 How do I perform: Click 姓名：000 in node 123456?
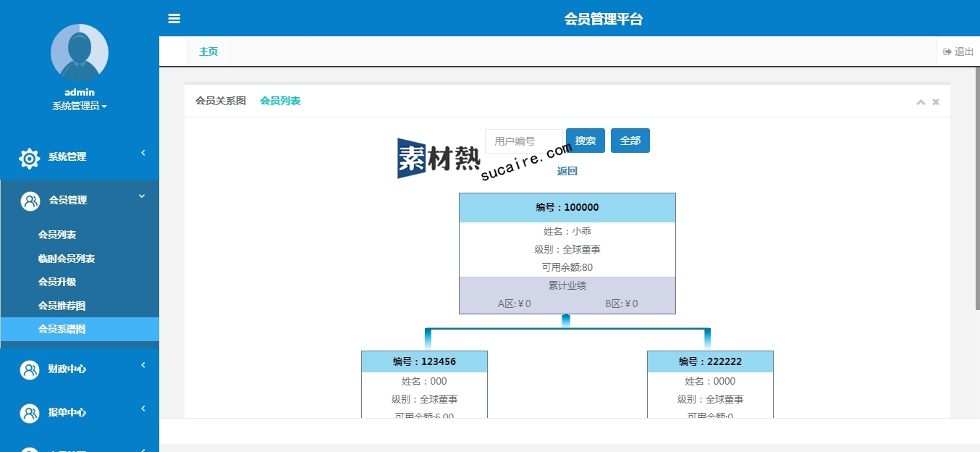click(424, 381)
